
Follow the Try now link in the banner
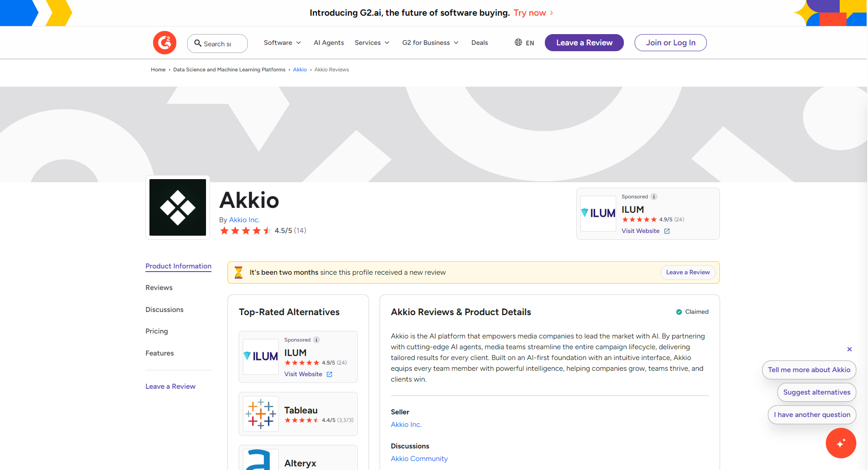(530, 13)
